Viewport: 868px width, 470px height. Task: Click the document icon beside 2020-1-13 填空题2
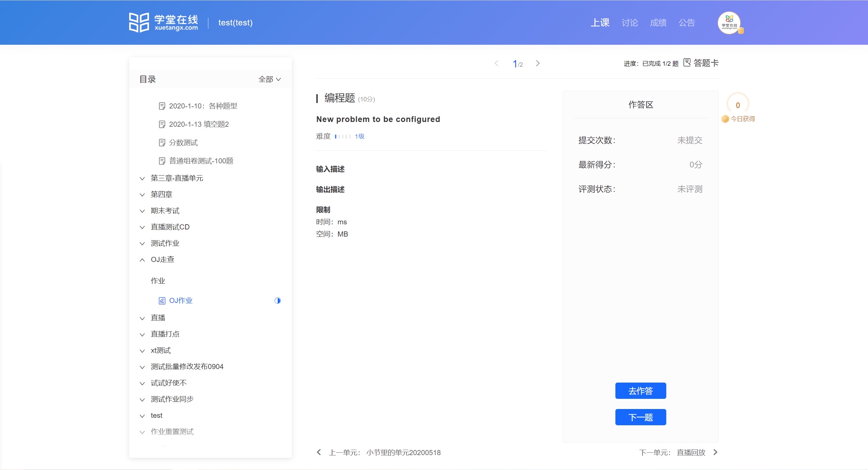[162, 124]
